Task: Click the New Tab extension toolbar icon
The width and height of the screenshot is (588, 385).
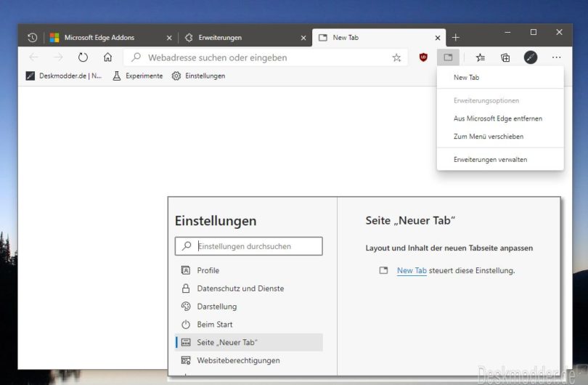Action: click(448, 57)
